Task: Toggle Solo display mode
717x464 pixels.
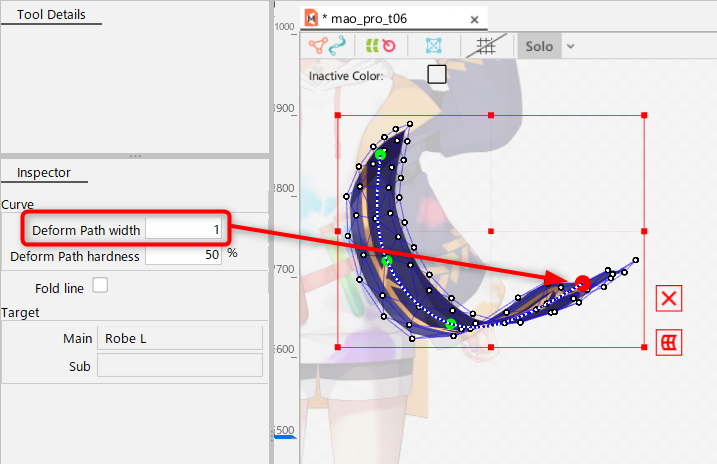Action: click(x=538, y=46)
